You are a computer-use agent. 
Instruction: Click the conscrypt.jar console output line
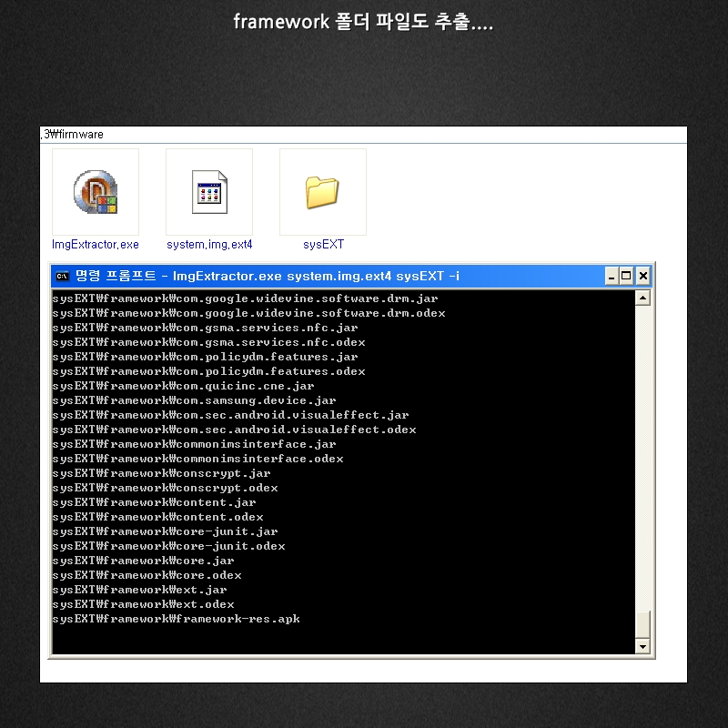[161, 473]
